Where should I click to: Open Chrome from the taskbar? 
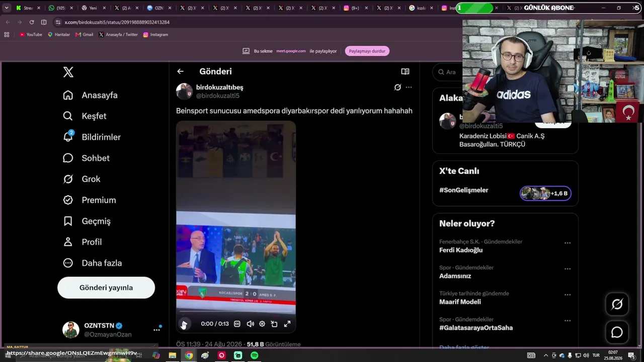[189, 355]
